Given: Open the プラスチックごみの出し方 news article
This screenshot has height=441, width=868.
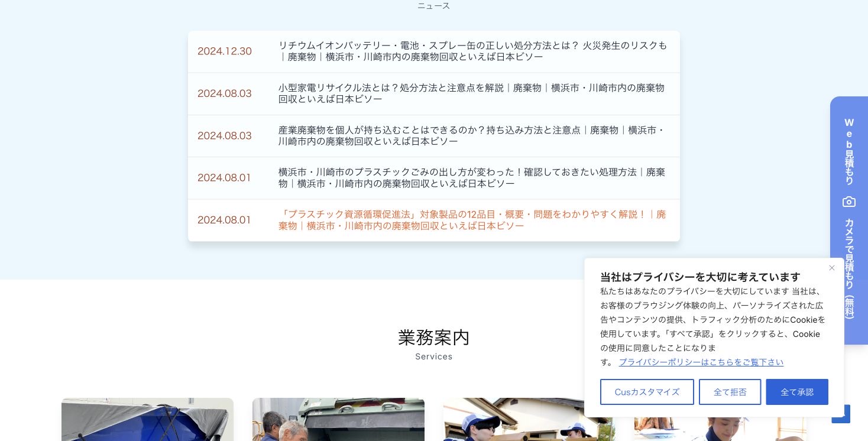Looking at the screenshot, I should click(472, 178).
